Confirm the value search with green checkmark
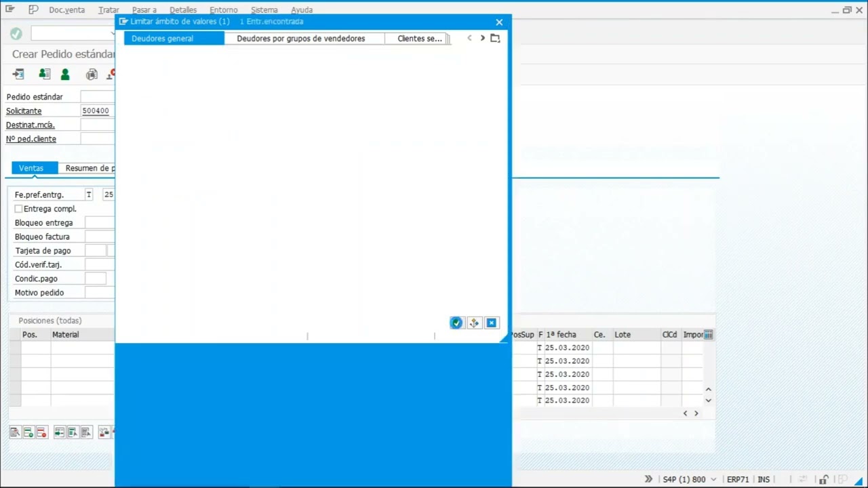This screenshot has height=488, width=868. click(x=456, y=323)
